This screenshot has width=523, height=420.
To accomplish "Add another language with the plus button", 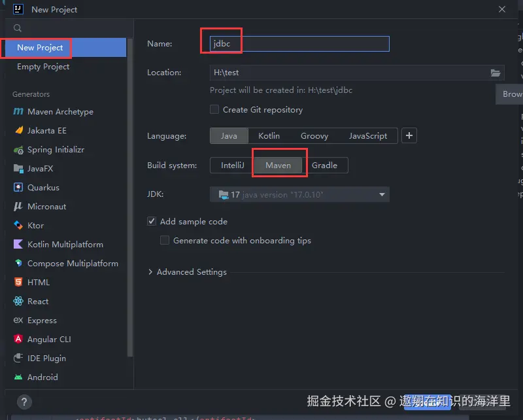I will 409,135.
